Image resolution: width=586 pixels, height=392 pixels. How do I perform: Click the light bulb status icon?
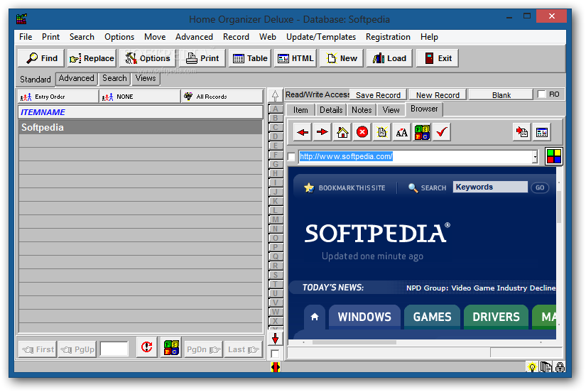pos(532,367)
